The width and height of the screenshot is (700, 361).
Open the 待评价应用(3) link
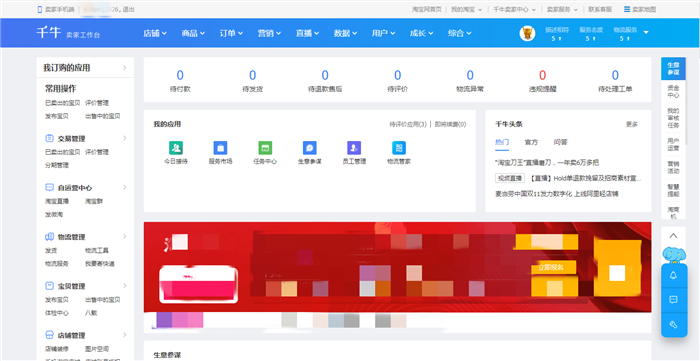408,124
